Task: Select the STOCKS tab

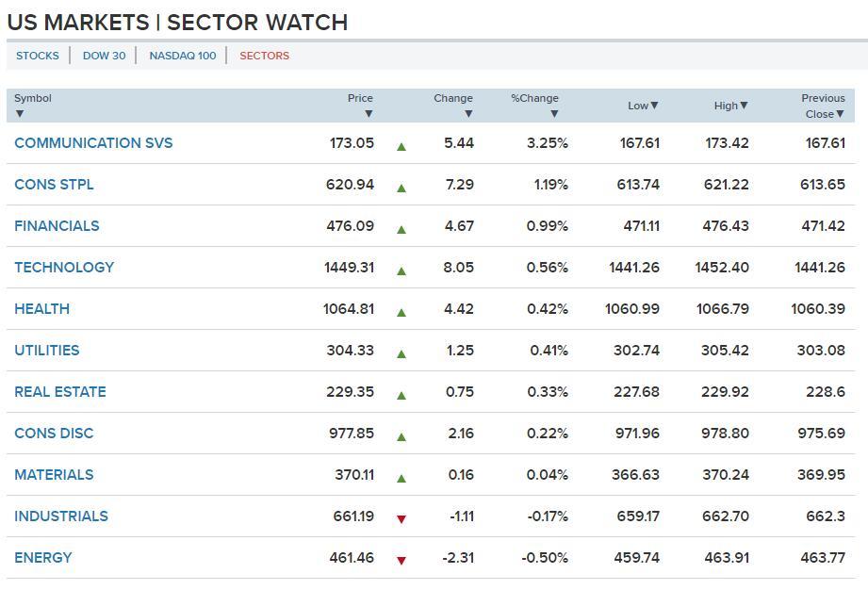Action: point(38,56)
